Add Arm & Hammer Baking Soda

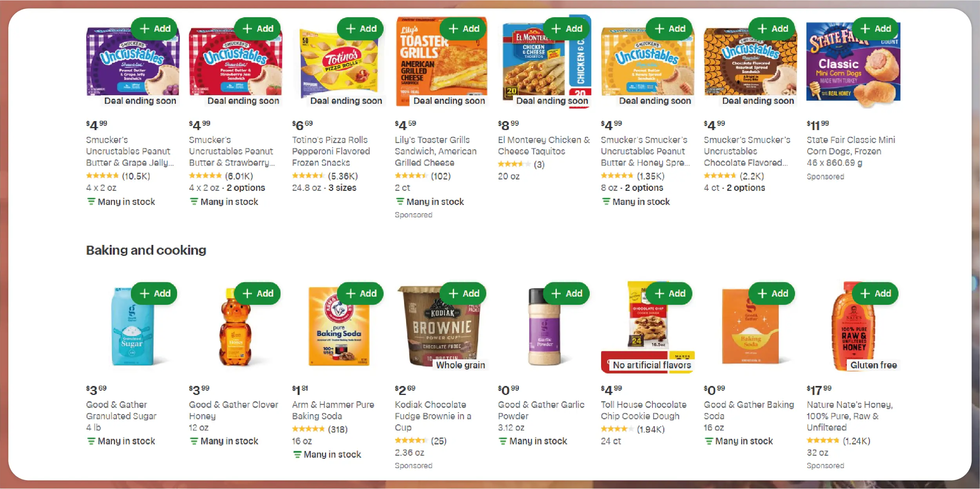[360, 293]
